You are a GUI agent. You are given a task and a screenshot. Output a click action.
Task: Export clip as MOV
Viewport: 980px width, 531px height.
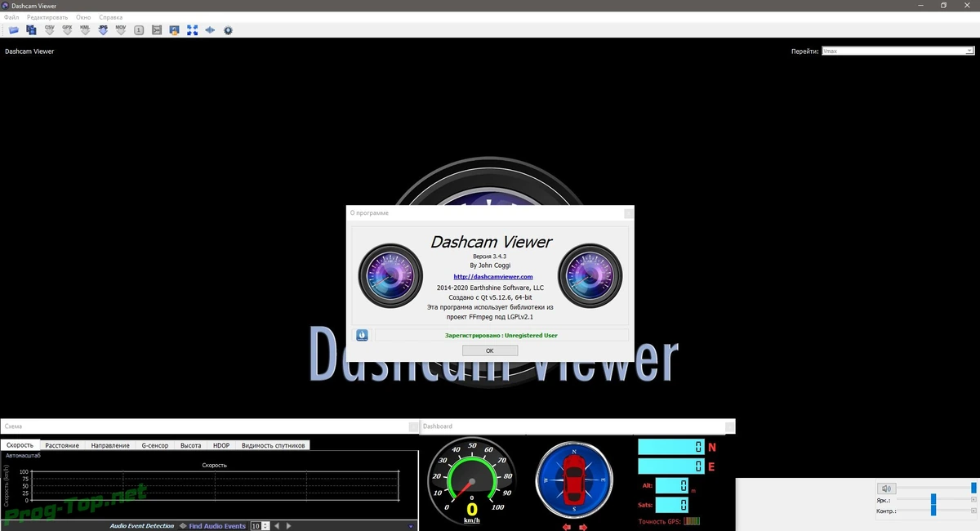point(121,29)
